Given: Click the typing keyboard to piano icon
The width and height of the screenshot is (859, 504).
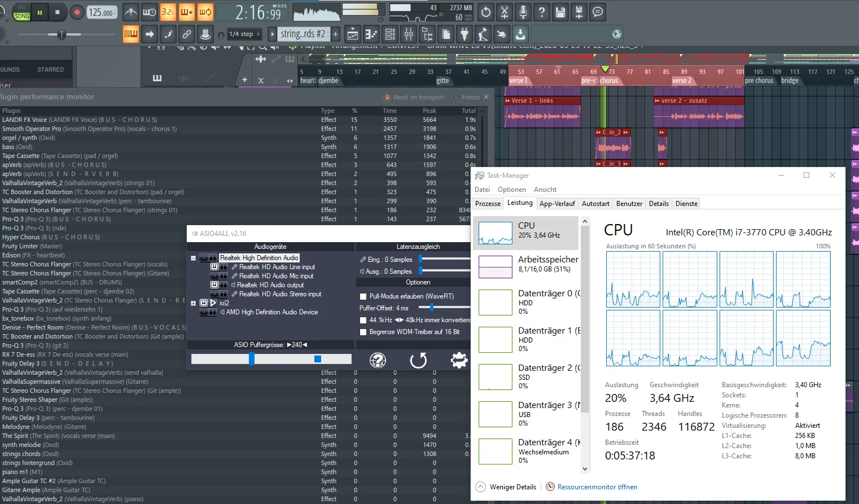Looking at the screenshot, I should coord(131,34).
